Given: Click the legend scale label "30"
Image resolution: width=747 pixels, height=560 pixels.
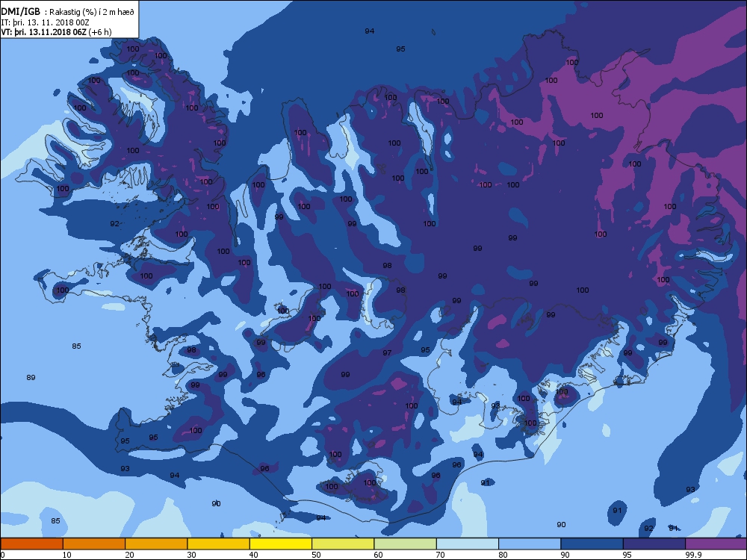Looking at the screenshot, I should [x=191, y=555].
